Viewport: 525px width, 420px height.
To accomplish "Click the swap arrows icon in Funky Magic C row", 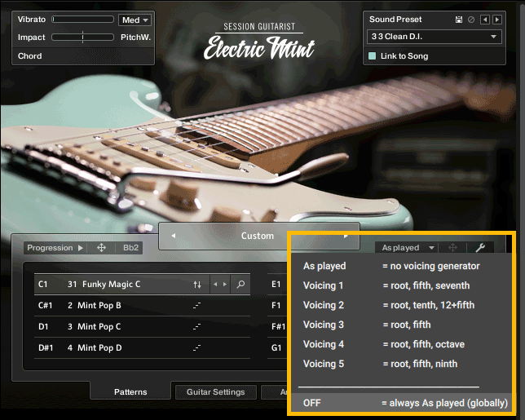I will [197, 285].
